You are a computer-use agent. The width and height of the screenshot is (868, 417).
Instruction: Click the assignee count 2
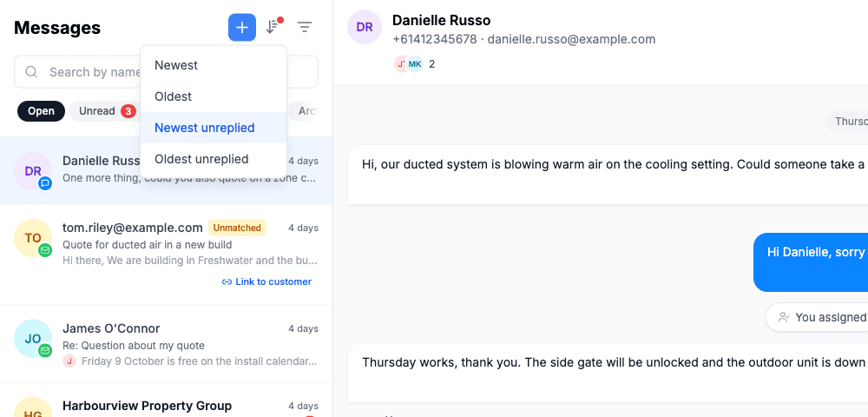tap(431, 64)
